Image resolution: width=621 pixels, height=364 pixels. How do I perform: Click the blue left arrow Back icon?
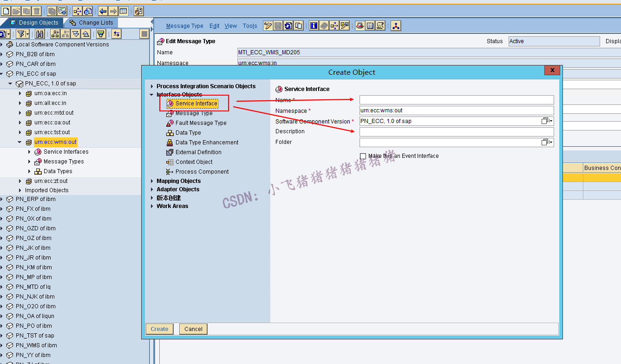(103, 11)
